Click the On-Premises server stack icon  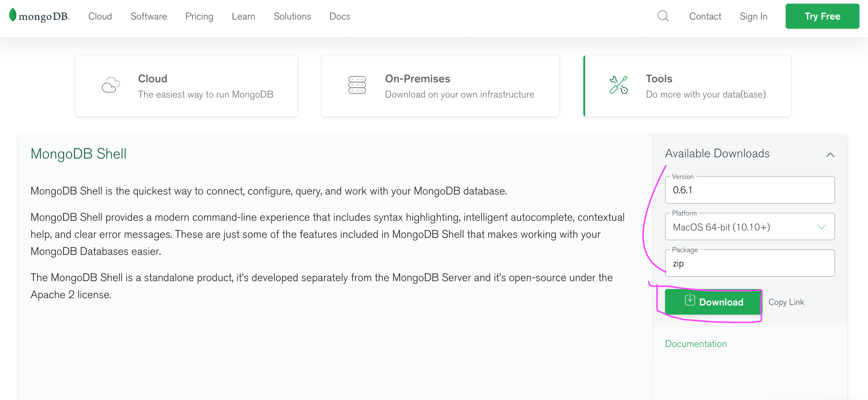pos(357,86)
